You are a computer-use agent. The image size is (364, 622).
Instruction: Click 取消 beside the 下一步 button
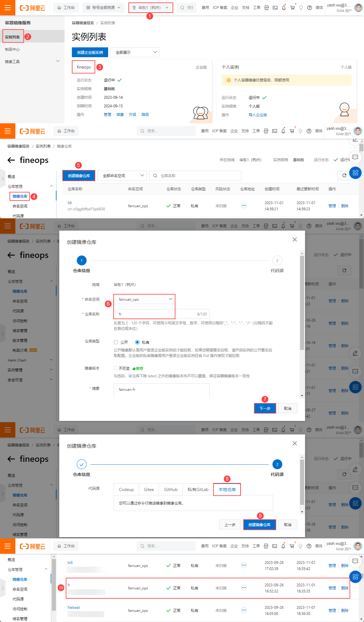click(x=288, y=408)
